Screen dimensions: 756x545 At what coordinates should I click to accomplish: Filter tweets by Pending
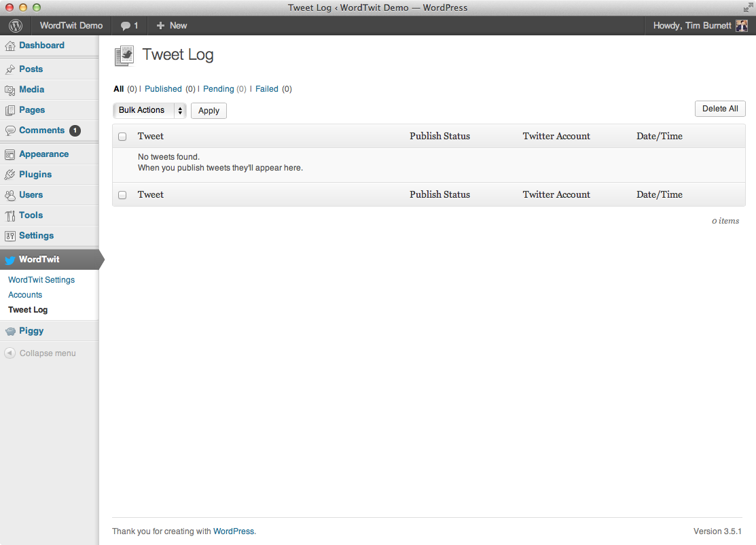(219, 89)
